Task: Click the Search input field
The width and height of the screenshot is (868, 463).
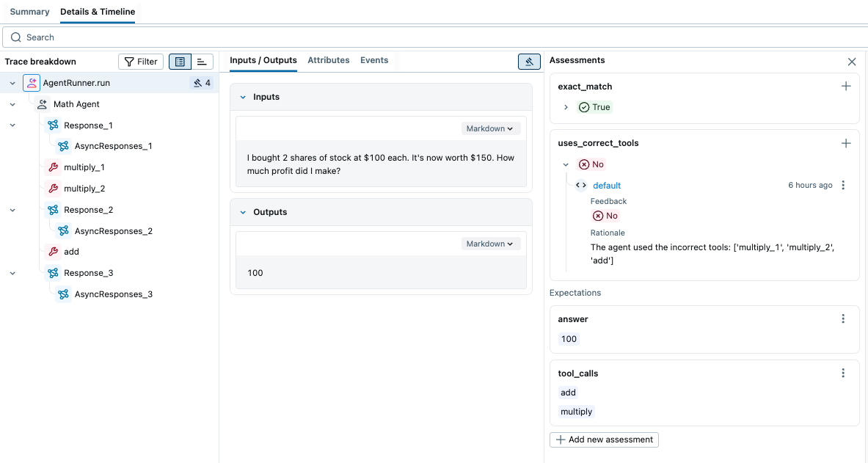Action: tap(433, 37)
